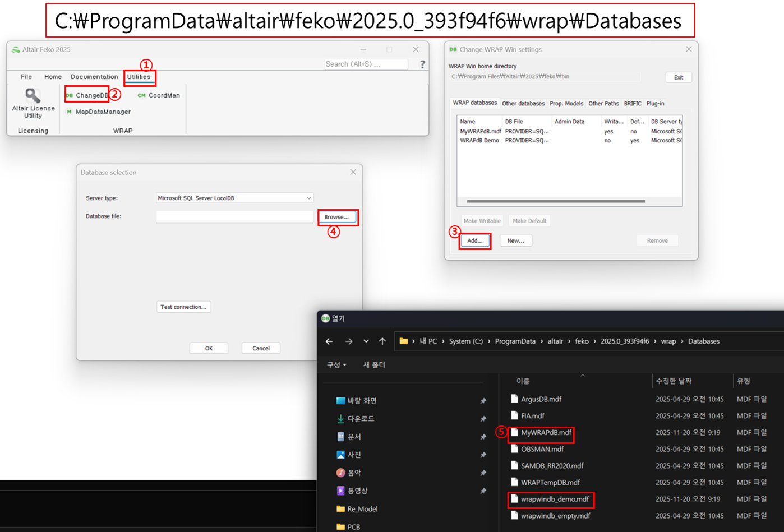784x532 pixels.
Task: Sort files by 이름 column header
Action: [x=523, y=381]
